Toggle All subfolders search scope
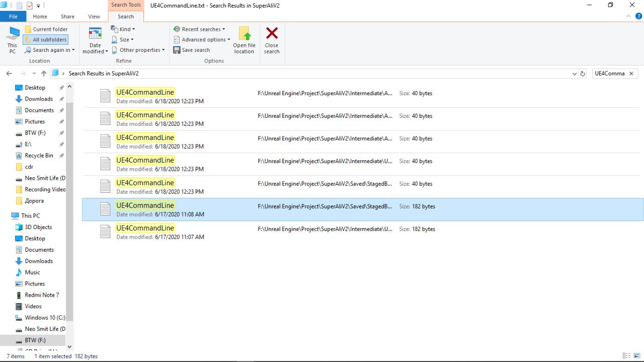The height and width of the screenshot is (362, 644). [x=45, y=40]
